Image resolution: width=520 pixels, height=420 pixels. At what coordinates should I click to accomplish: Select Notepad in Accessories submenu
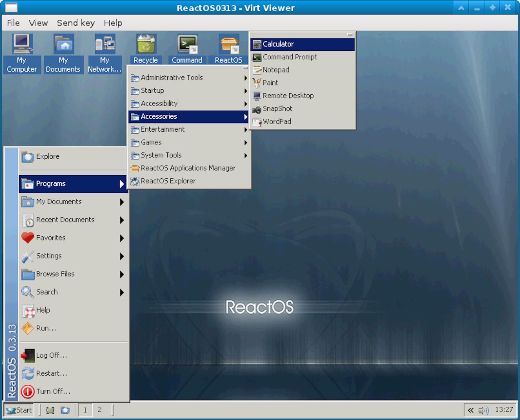[x=276, y=70]
